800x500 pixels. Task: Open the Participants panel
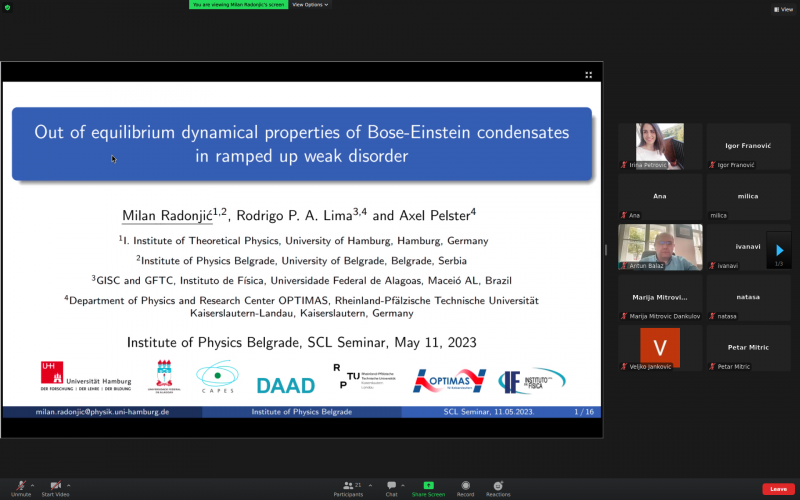(x=348, y=488)
